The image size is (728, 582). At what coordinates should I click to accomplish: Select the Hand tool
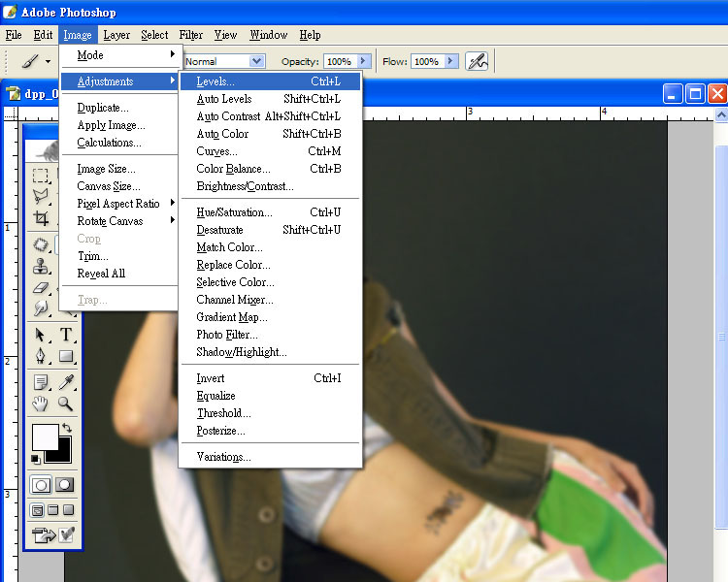41,404
